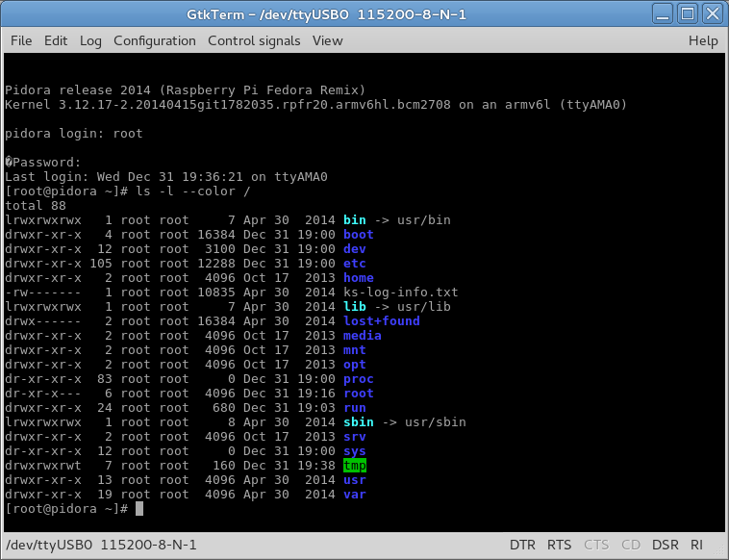The image size is (729, 560).
Task: Click the 'proc' directory name
Action: [x=358, y=379]
